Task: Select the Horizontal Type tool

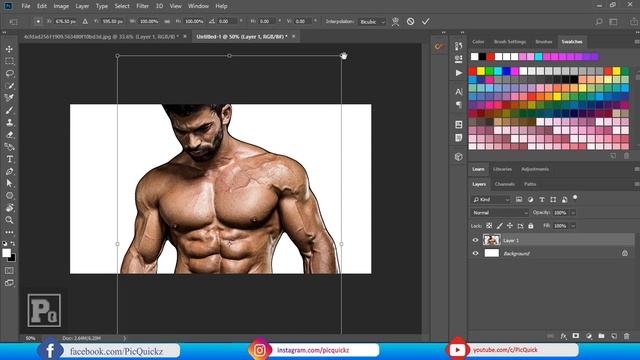Action: (x=9, y=159)
